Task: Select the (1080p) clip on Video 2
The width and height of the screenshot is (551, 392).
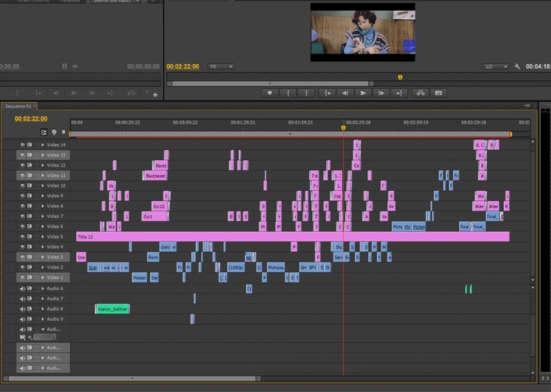Action: 236,267
